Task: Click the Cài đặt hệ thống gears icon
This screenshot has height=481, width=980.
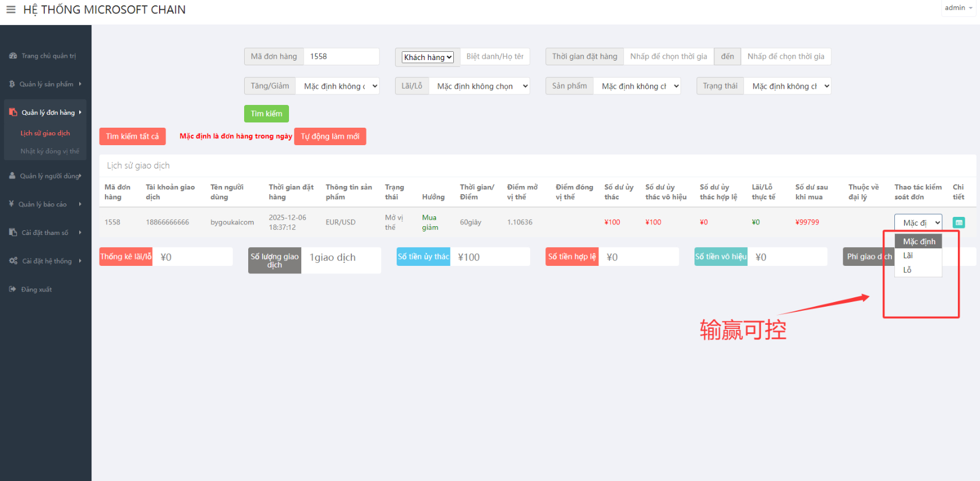Action: click(x=13, y=261)
